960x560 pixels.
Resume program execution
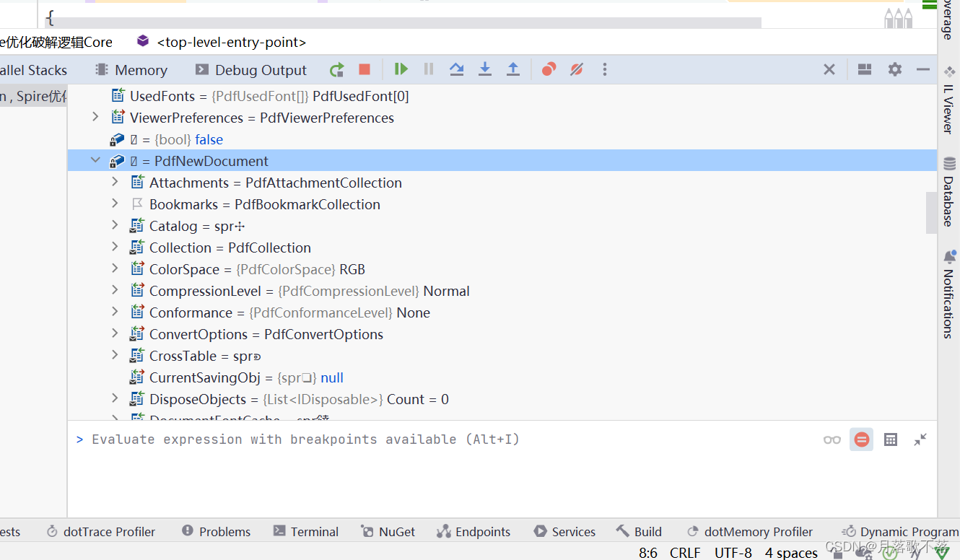click(x=401, y=69)
